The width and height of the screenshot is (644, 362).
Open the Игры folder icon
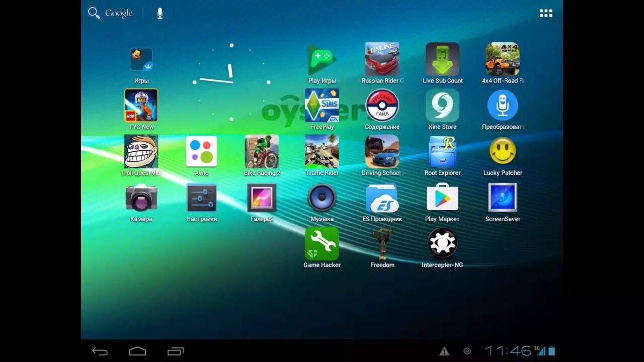[141, 60]
